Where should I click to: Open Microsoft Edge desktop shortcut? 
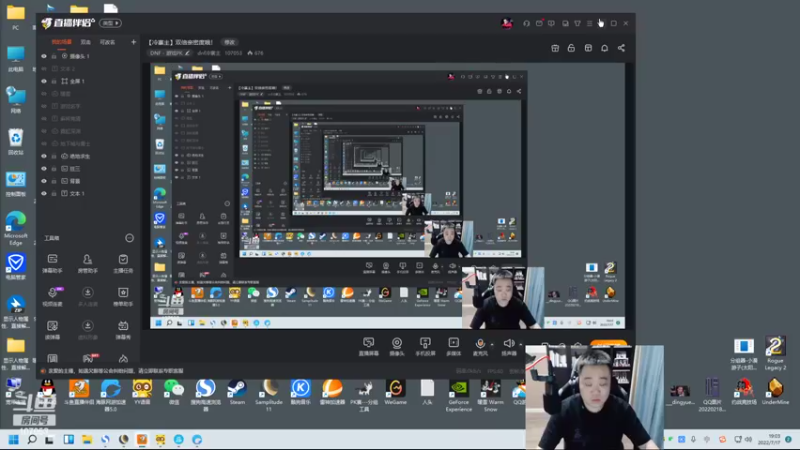(x=16, y=228)
